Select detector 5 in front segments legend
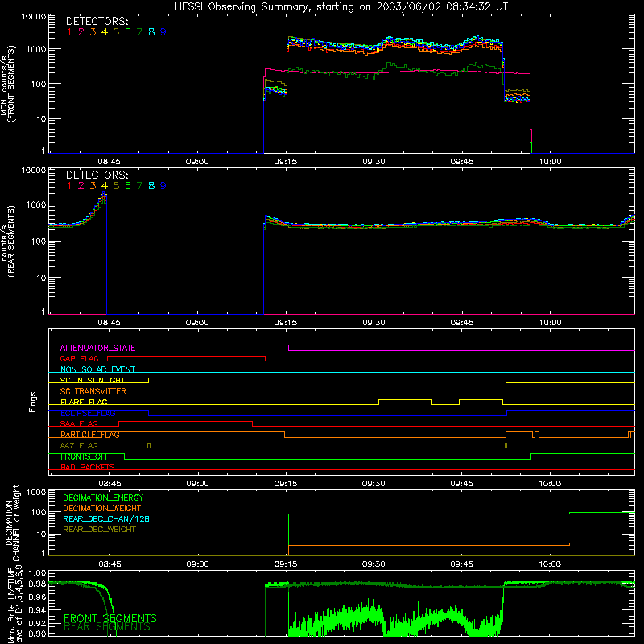 (x=116, y=32)
